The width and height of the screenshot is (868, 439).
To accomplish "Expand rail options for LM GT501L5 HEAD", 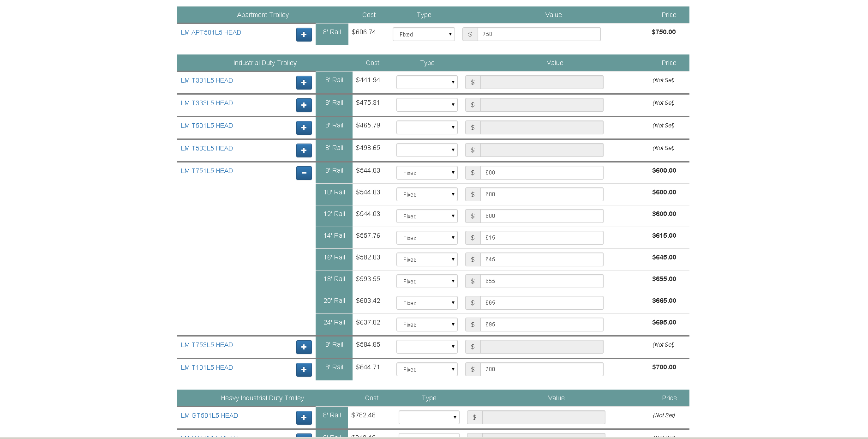I will click(x=304, y=418).
